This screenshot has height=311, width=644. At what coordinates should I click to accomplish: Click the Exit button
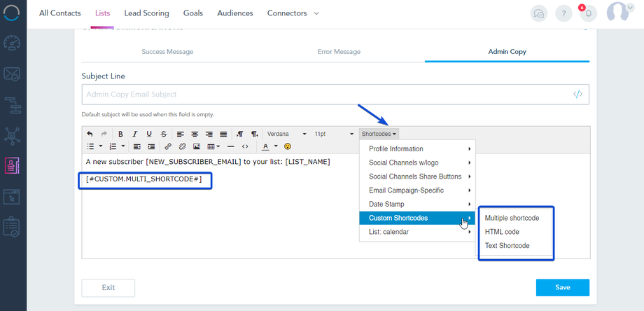108,288
